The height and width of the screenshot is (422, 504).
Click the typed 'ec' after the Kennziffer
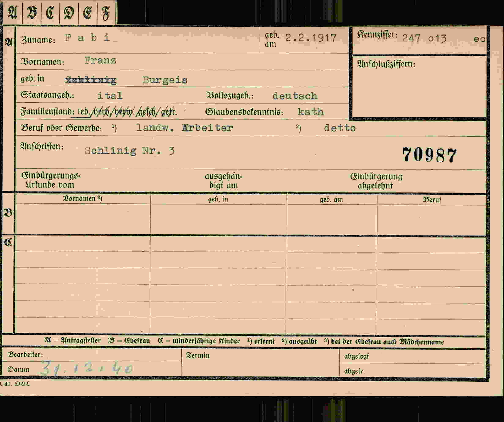479,39
